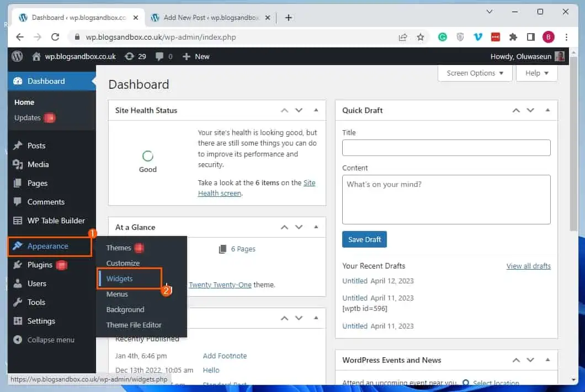585x392 pixels.
Task: Collapse the Quick Draft panel
Action: pyautogui.click(x=547, y=110)
